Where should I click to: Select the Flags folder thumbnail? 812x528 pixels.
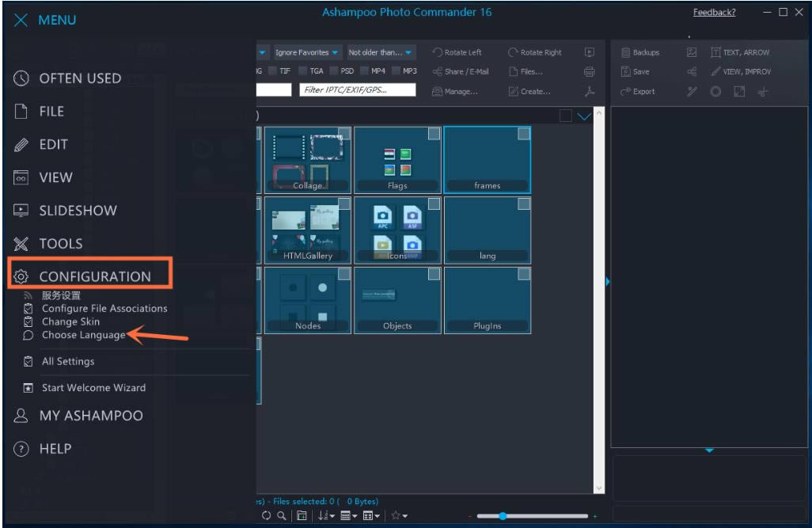point(397,160)
